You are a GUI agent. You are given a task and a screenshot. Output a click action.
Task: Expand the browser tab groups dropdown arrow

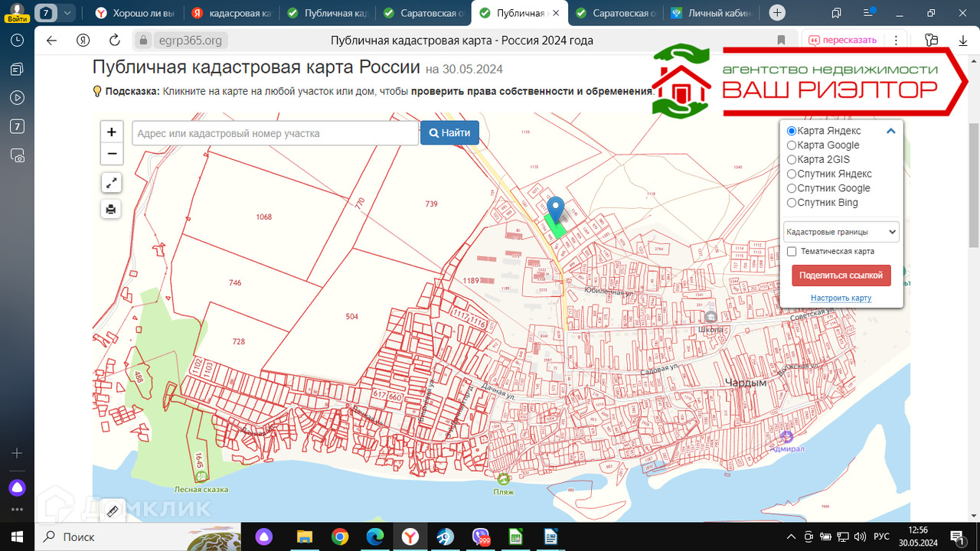tap(68, 13)
